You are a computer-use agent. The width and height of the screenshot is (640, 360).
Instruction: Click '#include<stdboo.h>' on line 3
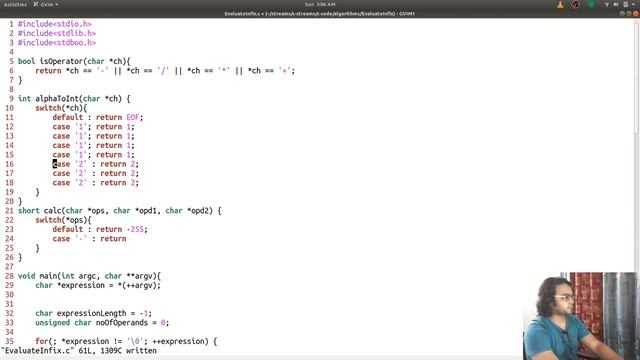click(57, 43)
